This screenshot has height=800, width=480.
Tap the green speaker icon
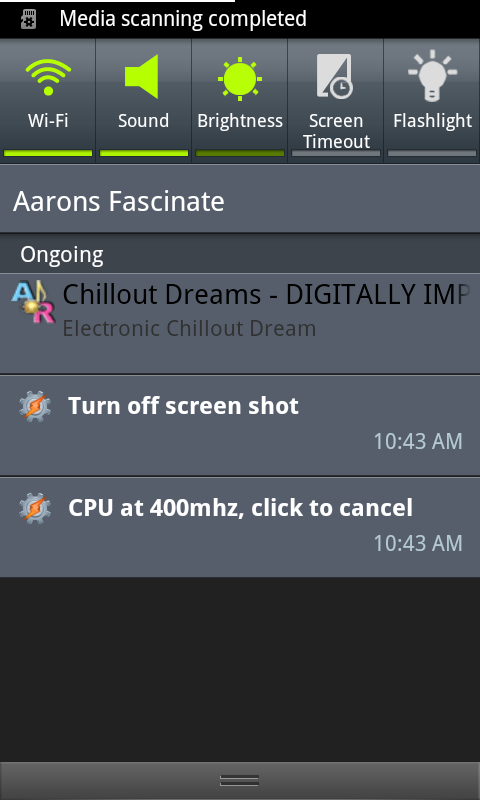pos(142,77)
